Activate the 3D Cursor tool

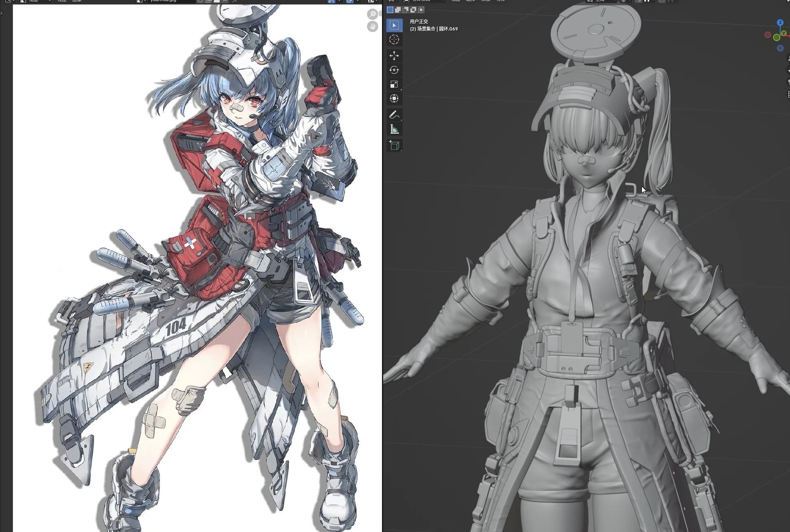point(394,39)
